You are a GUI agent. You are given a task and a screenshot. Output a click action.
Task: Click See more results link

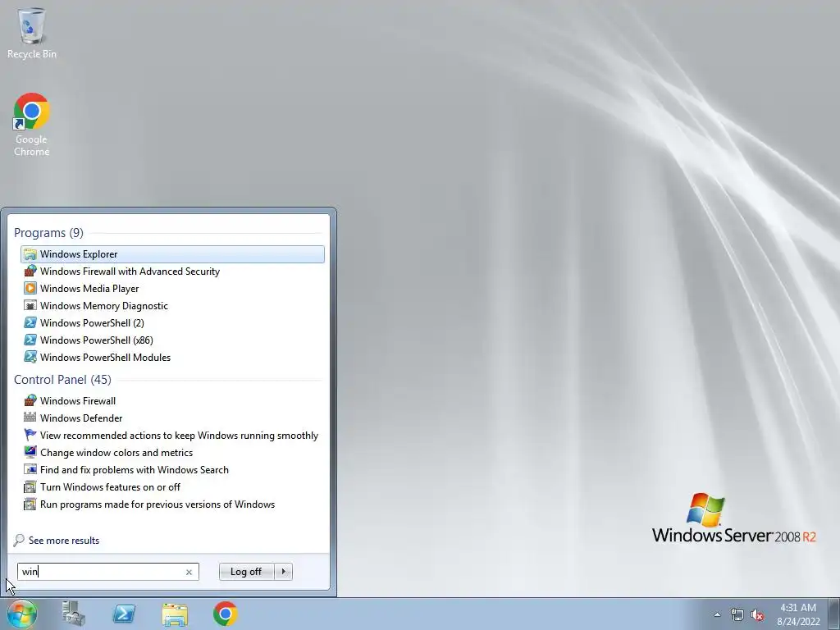click(64, 540)
